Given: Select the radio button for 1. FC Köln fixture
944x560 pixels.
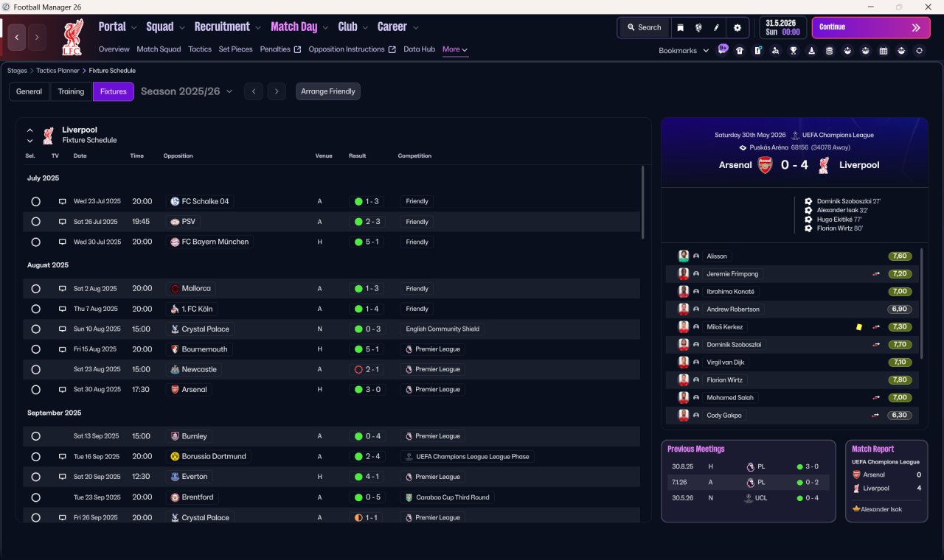Looking at the screenshot, I should [x=35, y=309].
